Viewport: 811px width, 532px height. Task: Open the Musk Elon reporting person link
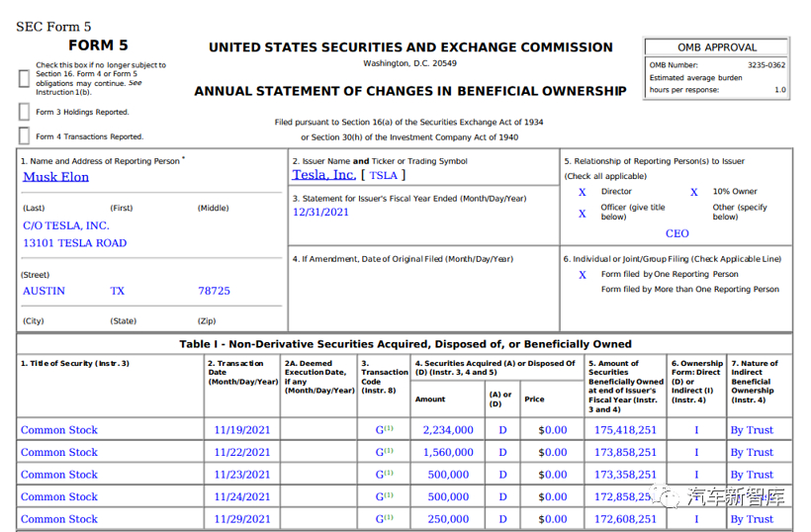(55, 177)
